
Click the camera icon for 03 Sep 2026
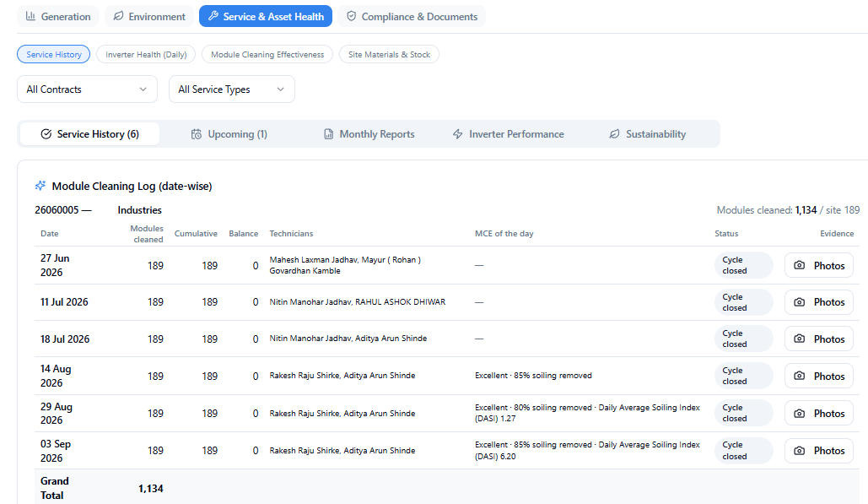tap(800, 450)
